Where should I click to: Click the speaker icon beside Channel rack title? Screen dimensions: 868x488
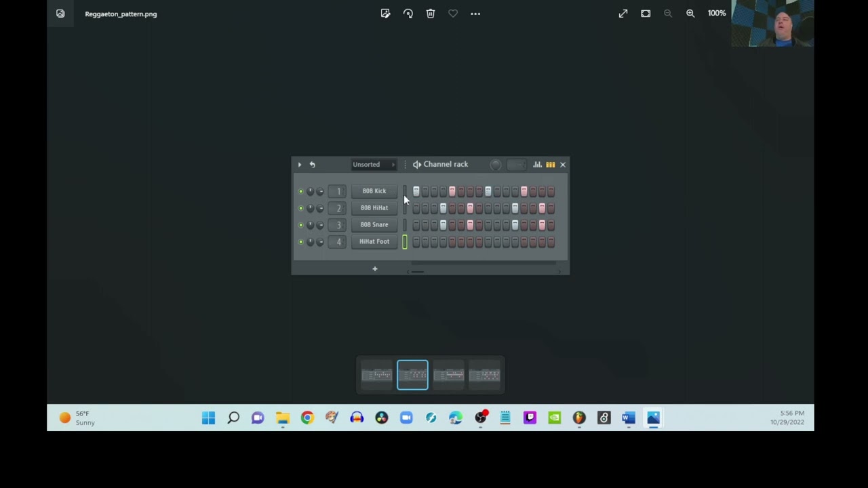pyautogui.click(x=417, y=165)
